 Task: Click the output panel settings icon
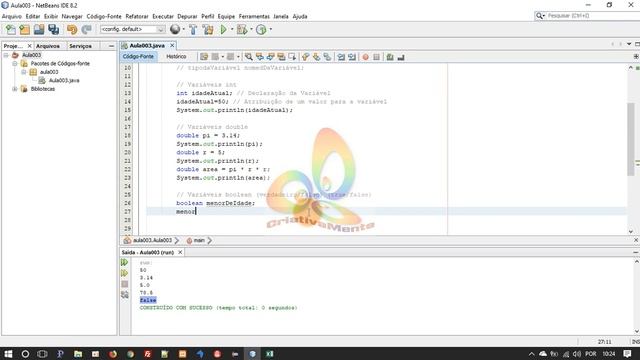(124, 295)
